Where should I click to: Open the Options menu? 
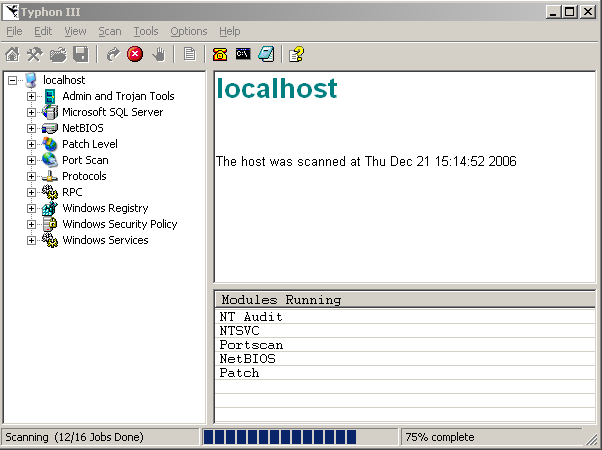tap(189, 32)
